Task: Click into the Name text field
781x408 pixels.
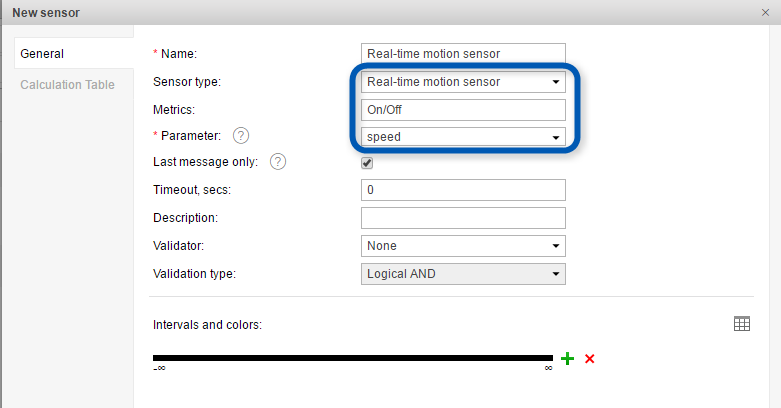Action: pos(463,54)
